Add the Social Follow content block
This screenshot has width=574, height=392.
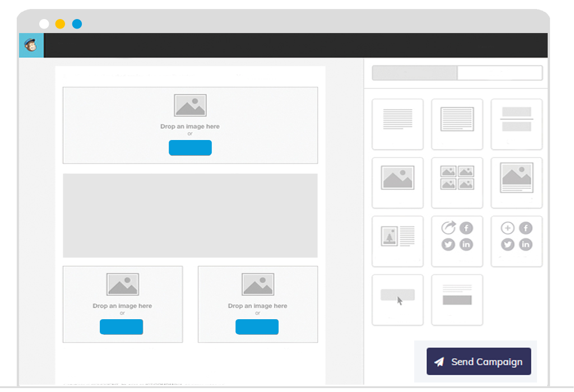pyautogui.click(x=516, y=241)
